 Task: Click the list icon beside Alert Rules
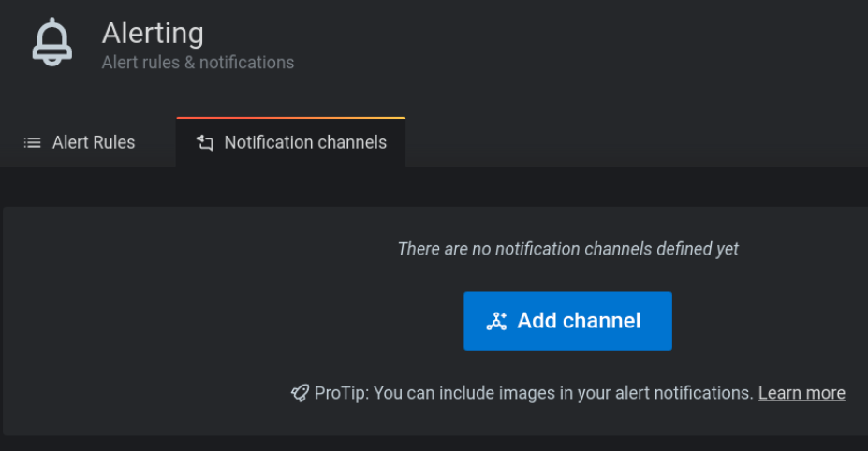click(x=33, y=143)
